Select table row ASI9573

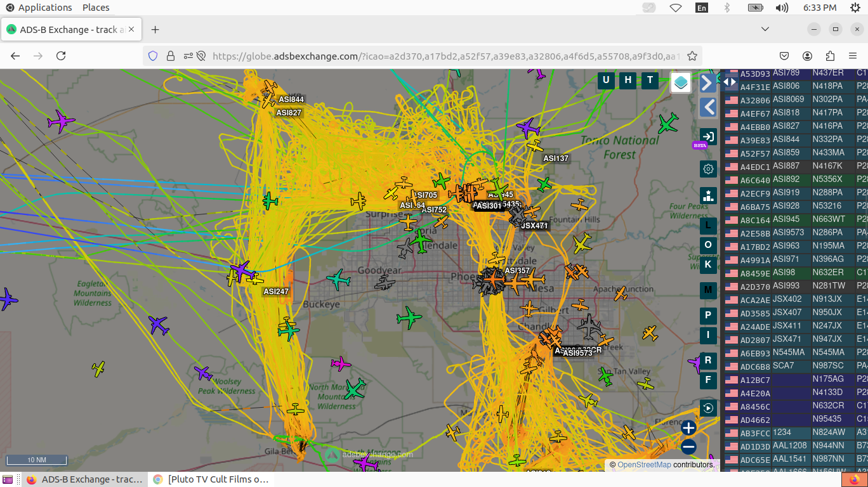[796, 233]
